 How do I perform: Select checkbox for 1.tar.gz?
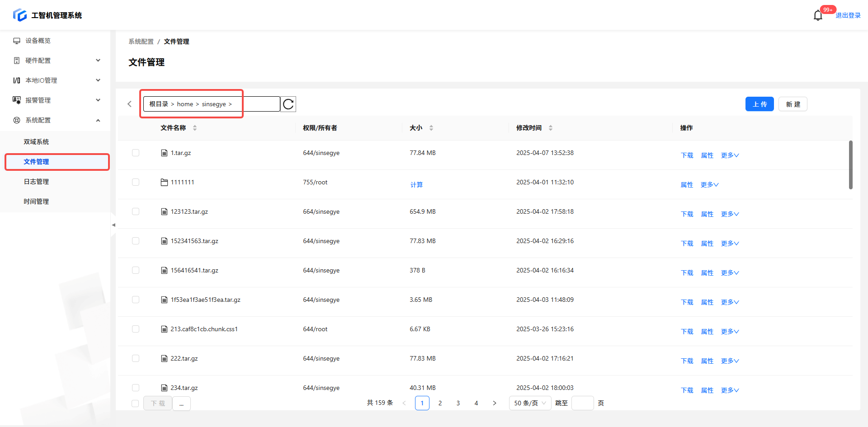point(136,153)
